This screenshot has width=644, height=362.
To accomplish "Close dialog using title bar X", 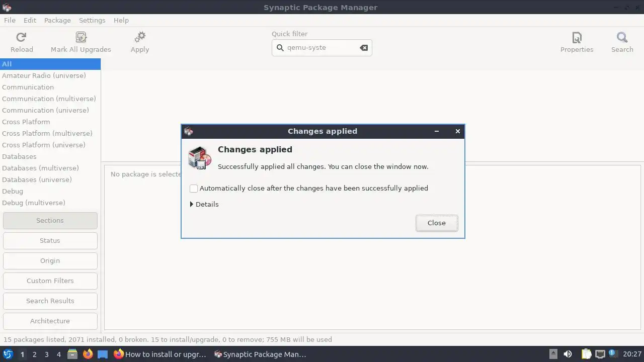I will click(457, 131).
